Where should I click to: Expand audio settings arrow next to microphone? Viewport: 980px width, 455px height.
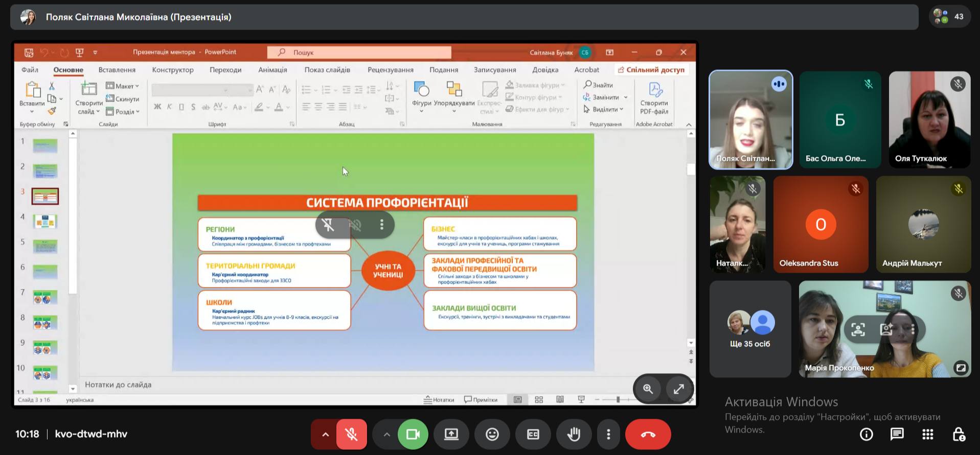point(325,434)
